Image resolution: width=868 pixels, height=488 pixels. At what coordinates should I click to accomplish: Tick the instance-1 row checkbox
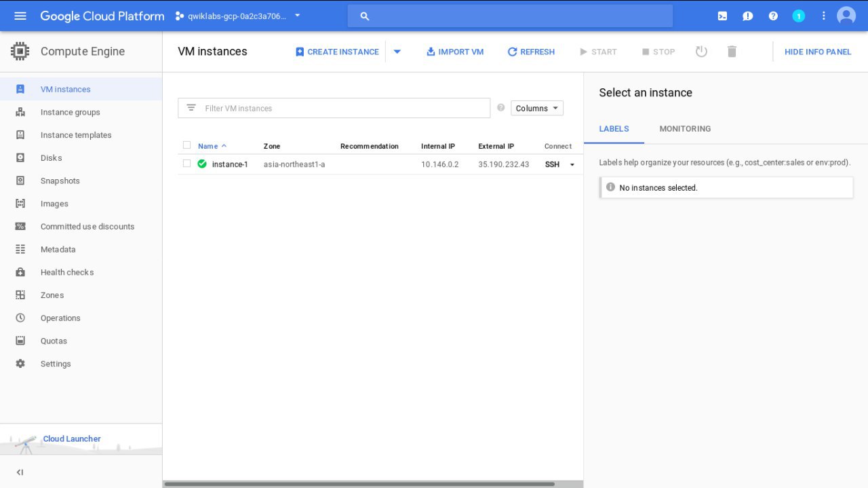(187, 164)
